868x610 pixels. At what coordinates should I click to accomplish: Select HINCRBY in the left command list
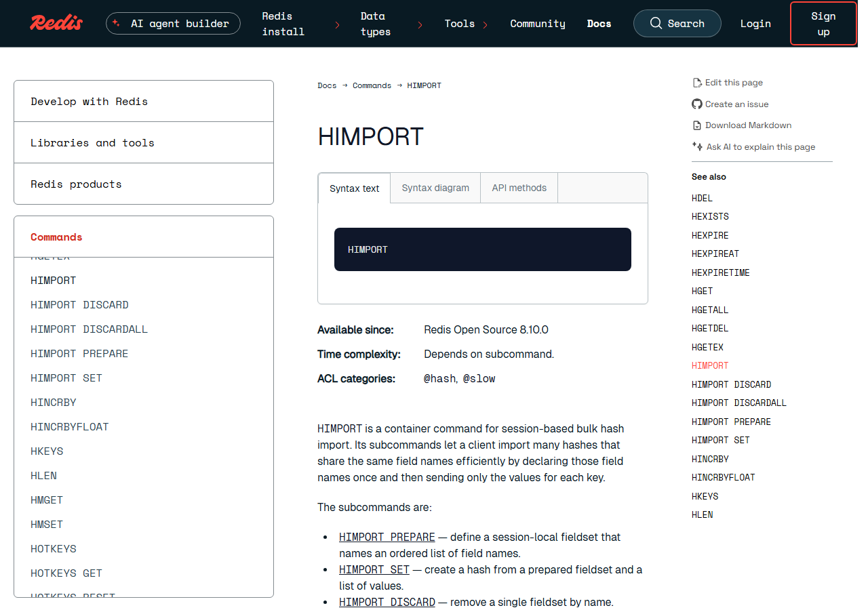[x=54, y=403]
